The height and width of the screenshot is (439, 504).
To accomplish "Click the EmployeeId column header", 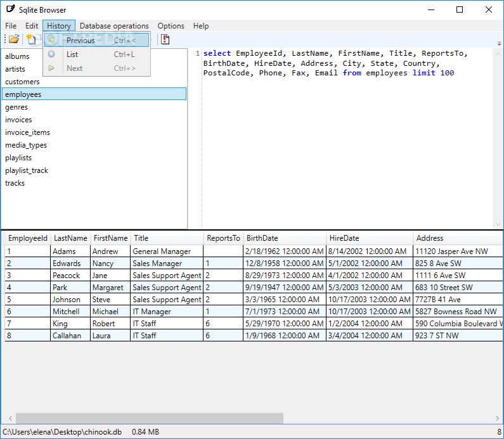I will (28, 238).
